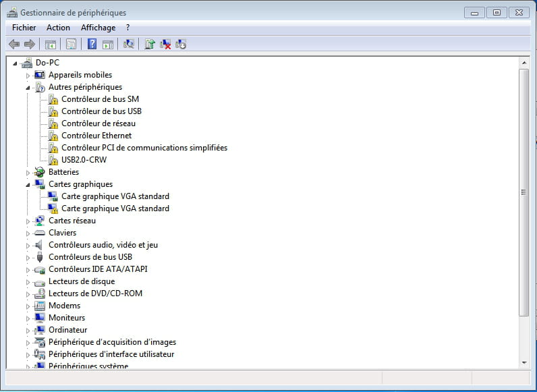537x392 pixels.
Task: Open the Affichage menu
Action: (98, 28)
